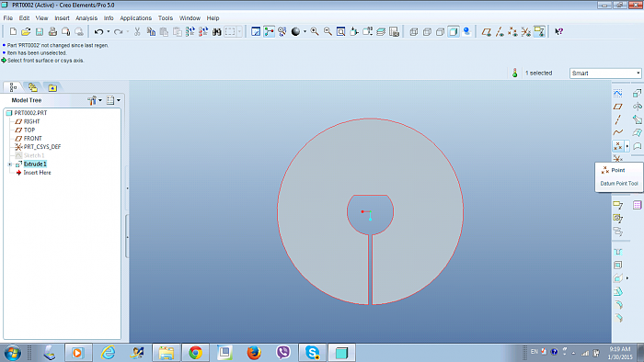The image size is (644, 362).
Task: Select the Datum Point tool icon
Action: (617, 146)
